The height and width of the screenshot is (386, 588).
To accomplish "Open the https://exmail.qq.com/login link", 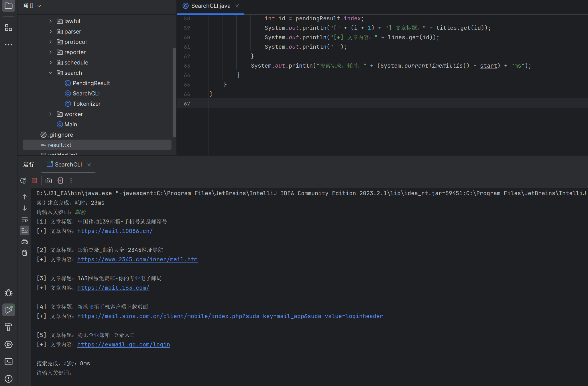I will point(123,344).
